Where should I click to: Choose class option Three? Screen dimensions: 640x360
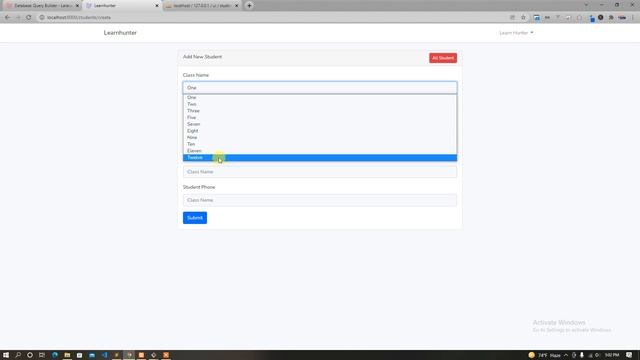[320, 111]
